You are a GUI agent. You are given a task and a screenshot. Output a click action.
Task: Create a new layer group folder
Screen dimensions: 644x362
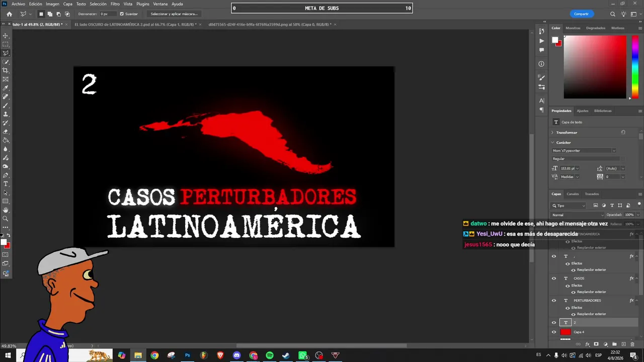pos(614,344)
